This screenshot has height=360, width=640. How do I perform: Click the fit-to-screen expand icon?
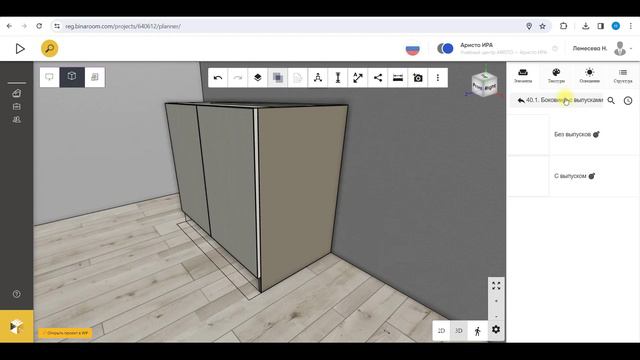point(496,286)
